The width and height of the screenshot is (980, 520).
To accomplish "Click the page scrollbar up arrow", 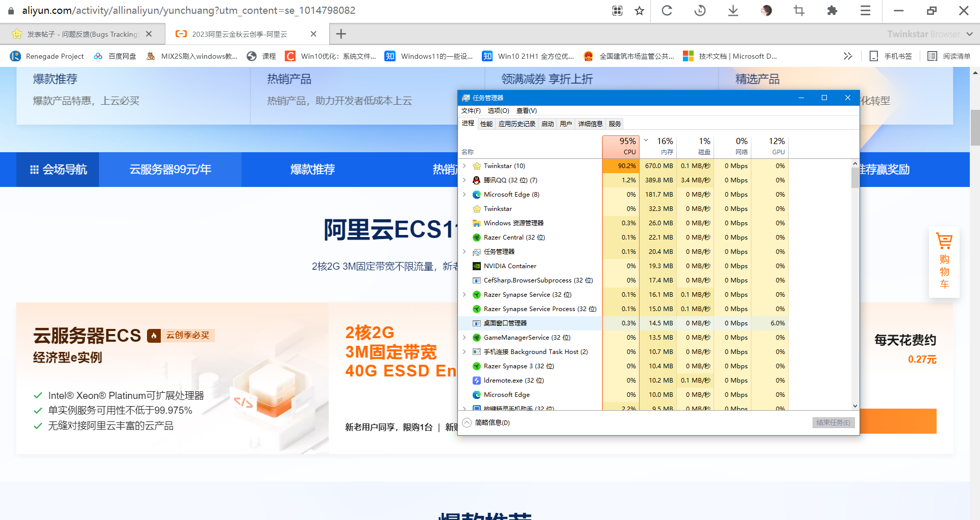I will 975,73.
